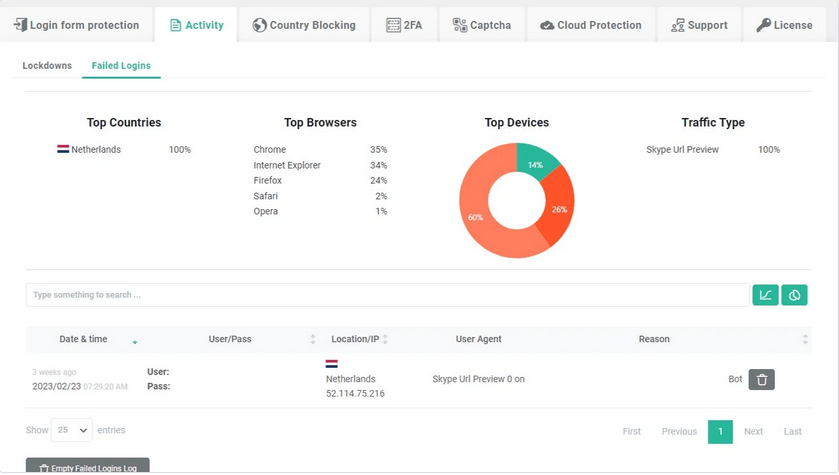Switch to the Lockdowns sub-tab
The image size is (839, 475).
click(x=47, y=66)
